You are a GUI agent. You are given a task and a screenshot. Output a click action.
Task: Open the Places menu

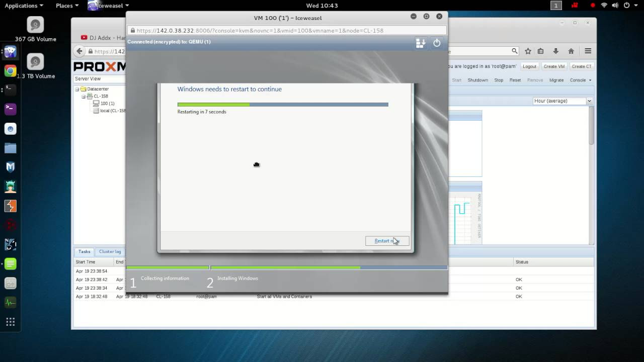pyautogui.click(x=67, y=6)
